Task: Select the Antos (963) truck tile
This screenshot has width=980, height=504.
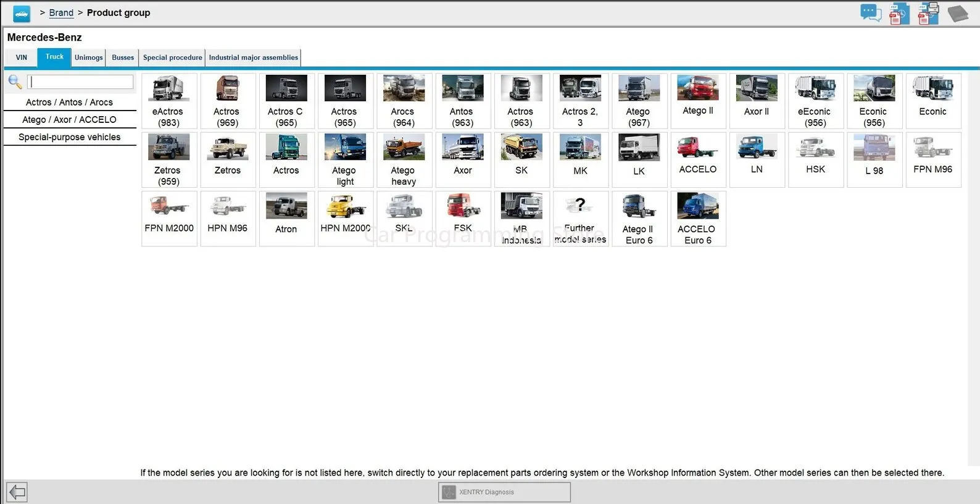Action: pyautogui.click(x=463, y=101)
